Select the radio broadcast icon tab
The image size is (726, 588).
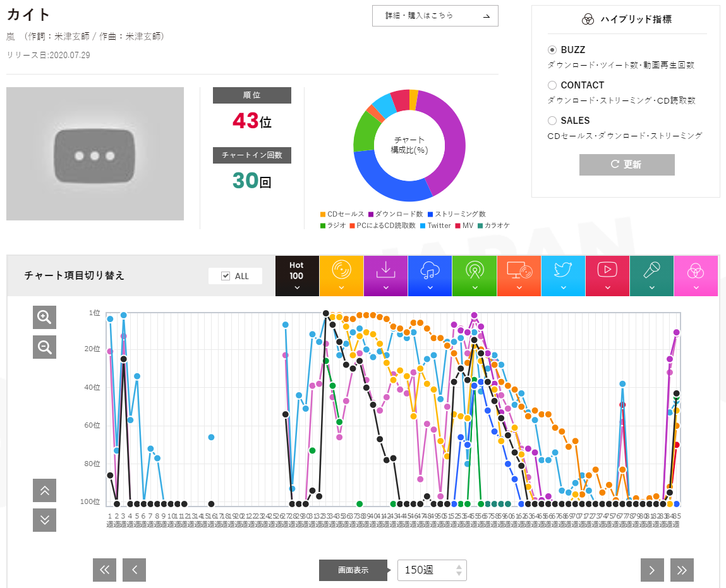click(475, 276)
